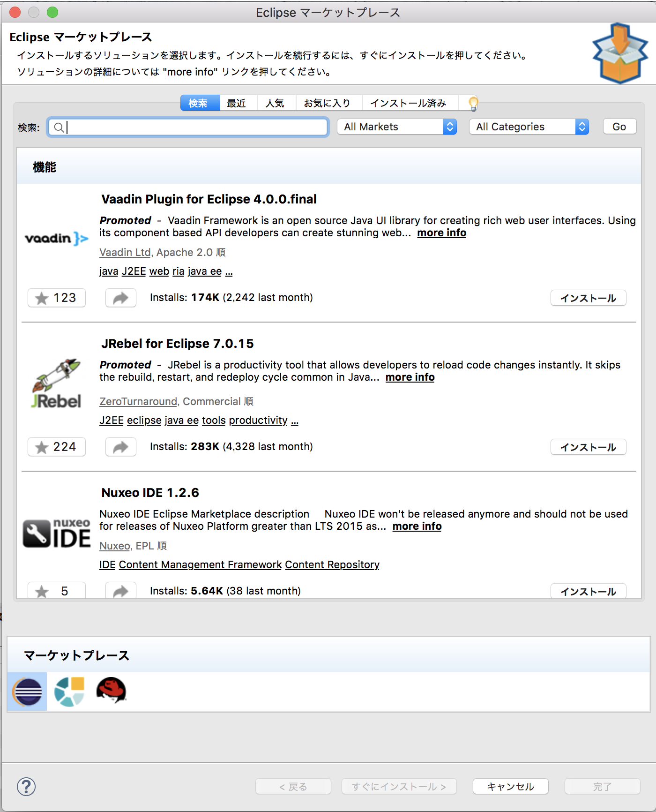Focus the 検索 text input field
This screenshot has height=812, width=656.
187,127
